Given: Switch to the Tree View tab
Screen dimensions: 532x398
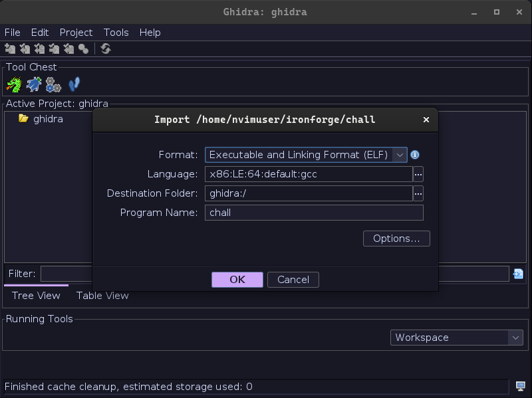Looking at the screenshot, I should point(36,296).
